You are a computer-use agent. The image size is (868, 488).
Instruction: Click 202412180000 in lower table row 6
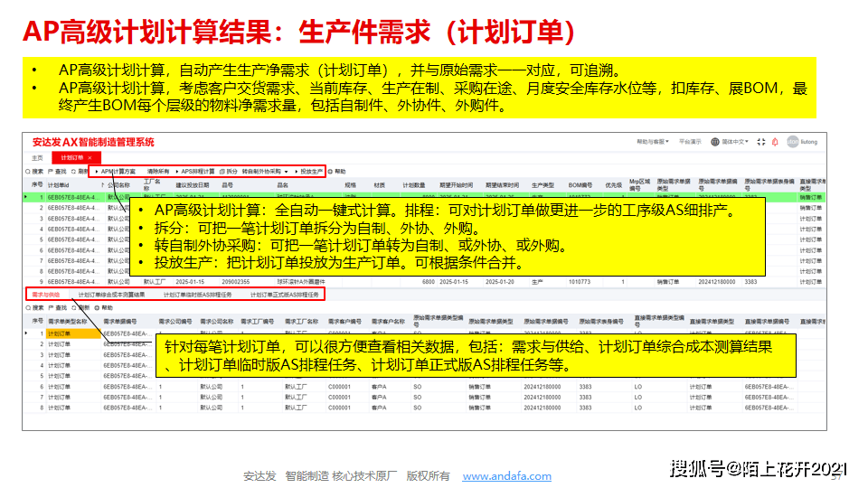click(542, 387)
